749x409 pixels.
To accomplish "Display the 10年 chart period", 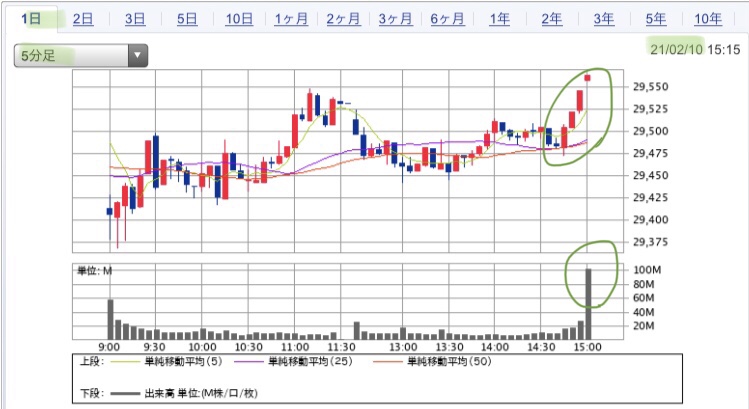I will (708, 19).
